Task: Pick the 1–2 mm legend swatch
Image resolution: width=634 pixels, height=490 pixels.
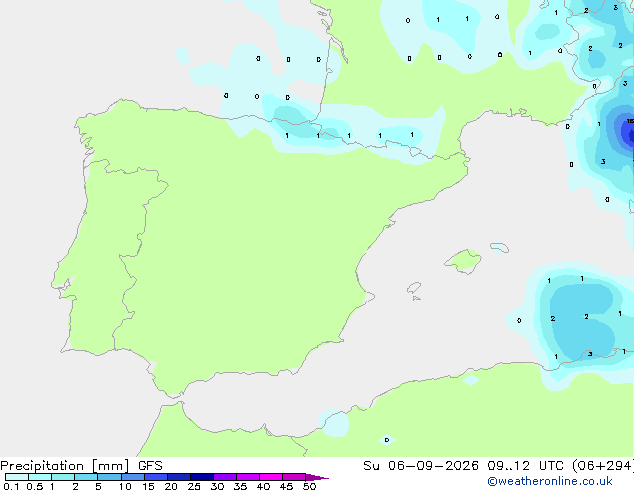Action: (63, 477)
